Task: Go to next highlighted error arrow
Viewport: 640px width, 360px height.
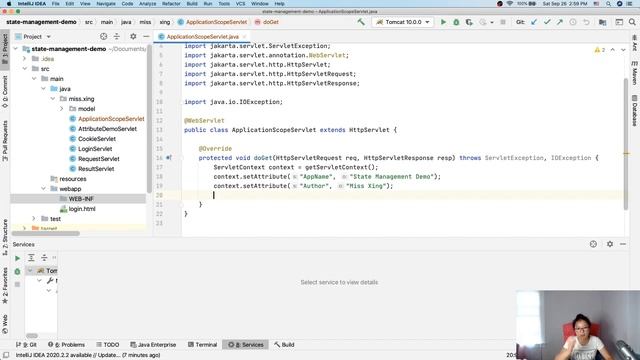Action: (623, 50)
